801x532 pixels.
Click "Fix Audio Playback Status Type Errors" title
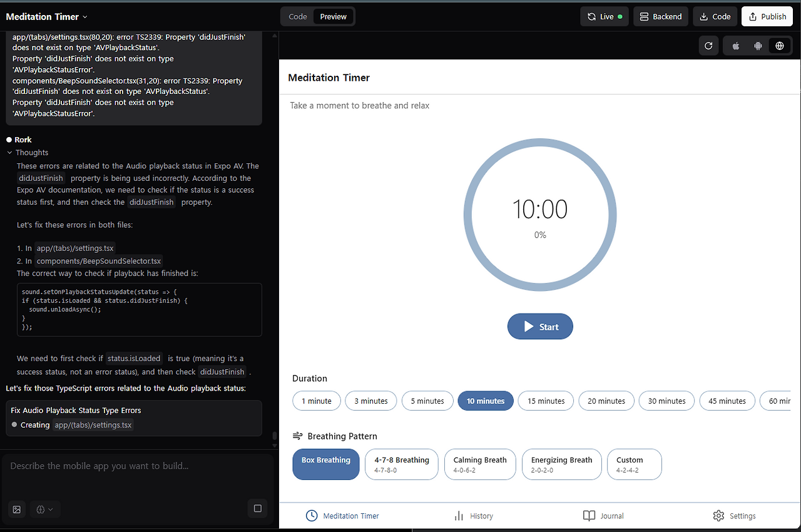tap(76, 411)
